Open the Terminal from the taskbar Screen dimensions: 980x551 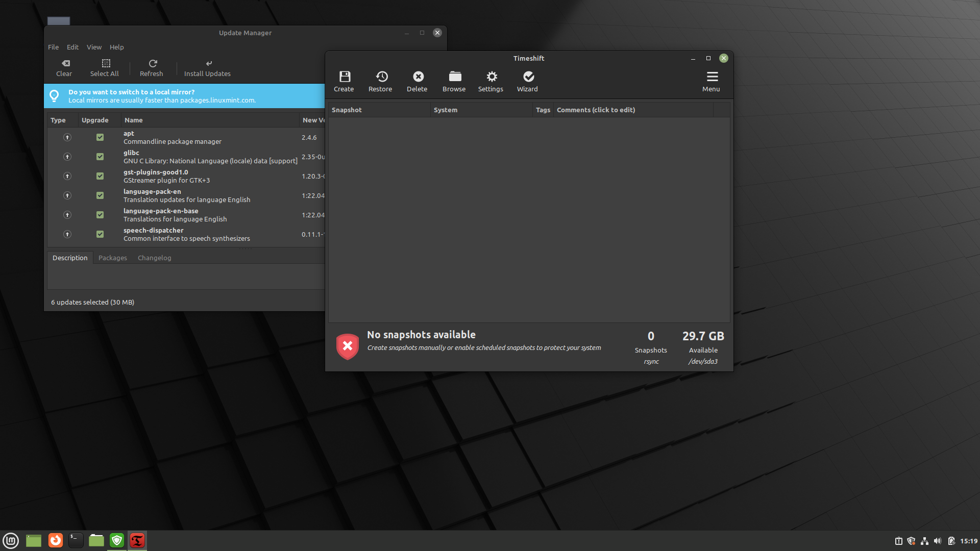(76, 540)
